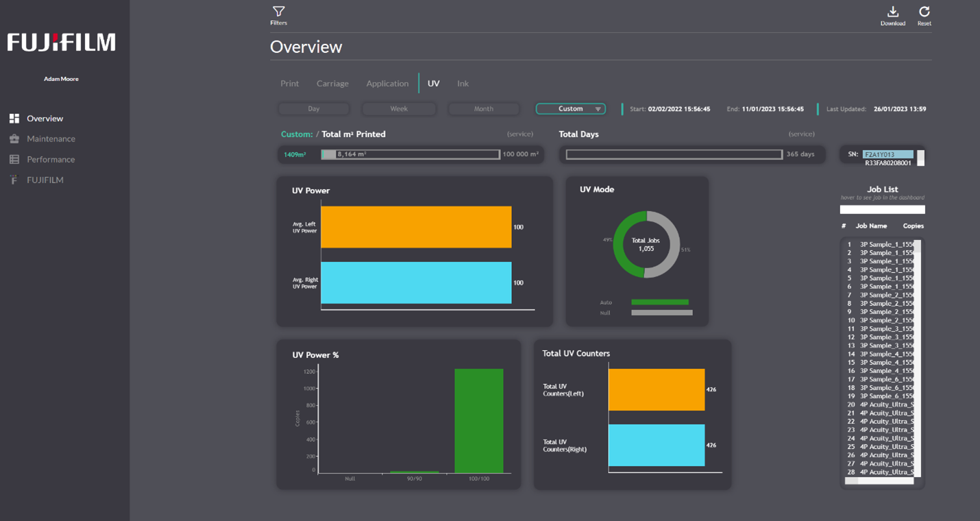Click the FUJIFILM logo at top left

click(60, 43)
